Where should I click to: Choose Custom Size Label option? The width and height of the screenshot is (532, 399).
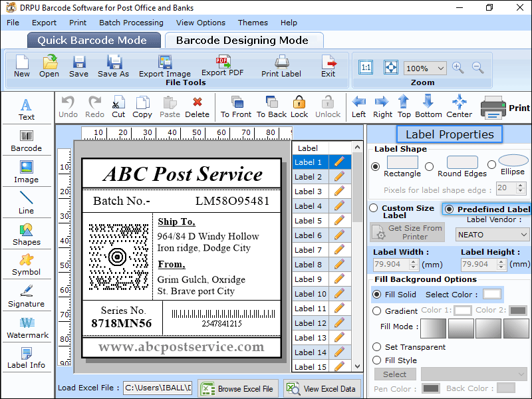click(374, 208)
